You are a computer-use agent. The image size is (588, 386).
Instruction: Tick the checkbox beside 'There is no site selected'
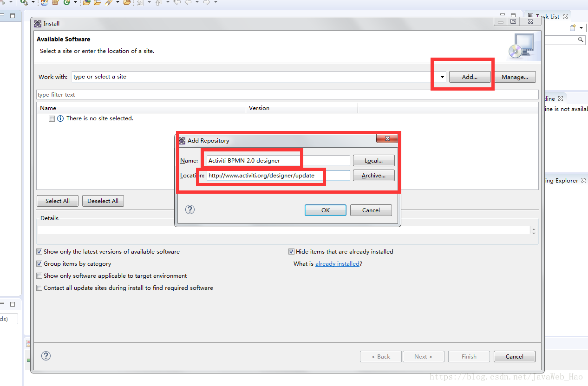pyautogui.click(x=52, y=119)
